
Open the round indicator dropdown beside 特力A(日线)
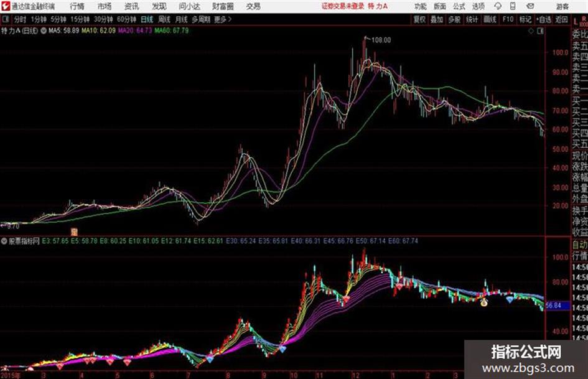pos(44,30)
